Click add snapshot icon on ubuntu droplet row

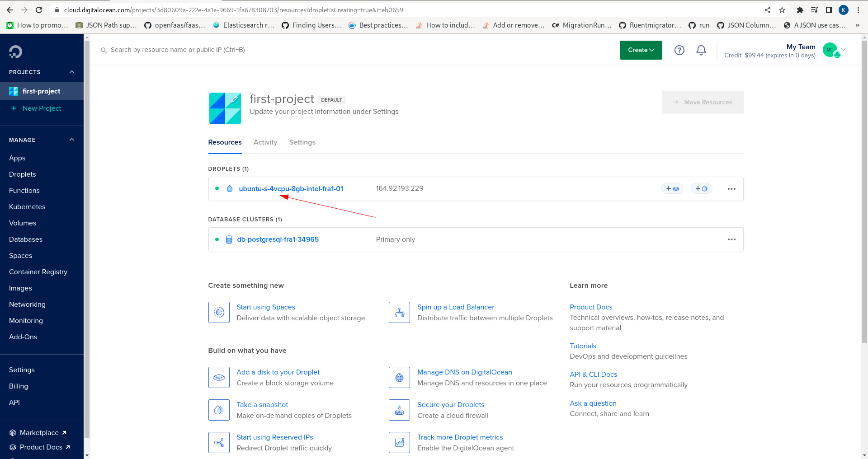pyautogui.click(x=701, y=188)
